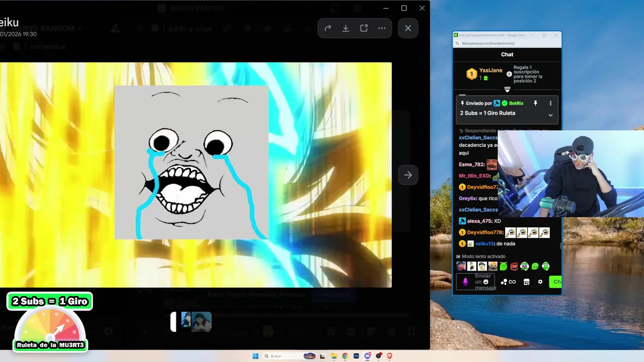
Task: Open Kick chat settings gear
Action: [x=540, y=282]
